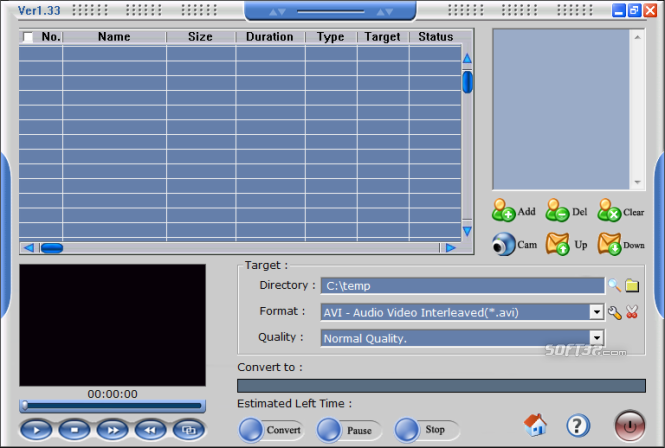Expand the Format dropdown arrow
The height and width of the screenshot is (448, 665).
597,313
